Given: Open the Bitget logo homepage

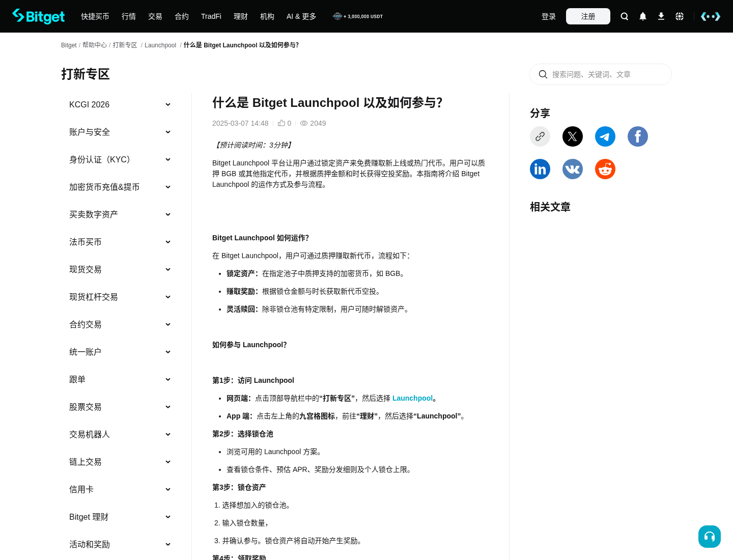Looking at the screenshot, I should (39, 16).
